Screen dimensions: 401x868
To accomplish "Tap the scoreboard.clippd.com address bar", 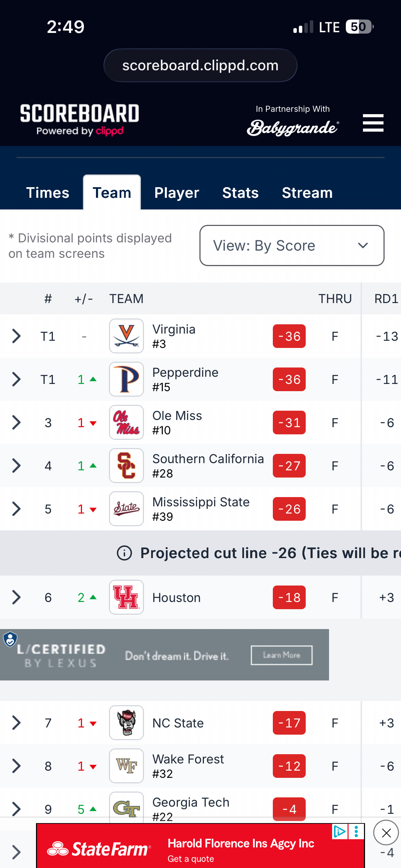I will pos(200,65).
